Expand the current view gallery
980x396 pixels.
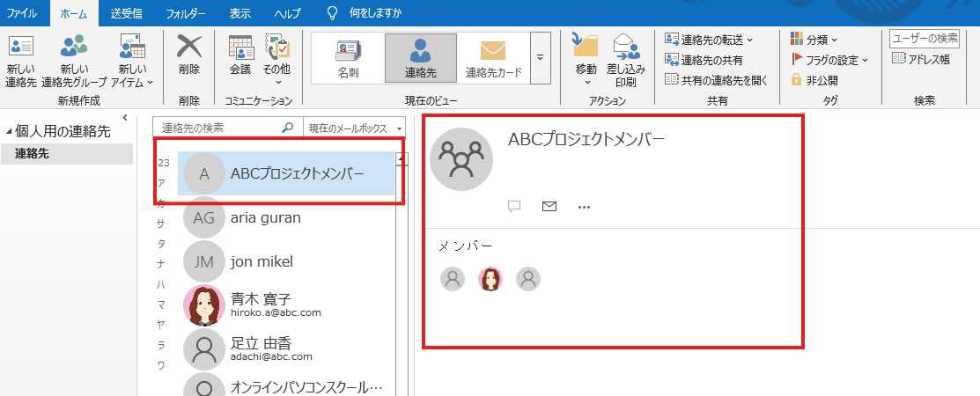pyautogui.click(x=540, y=58)
